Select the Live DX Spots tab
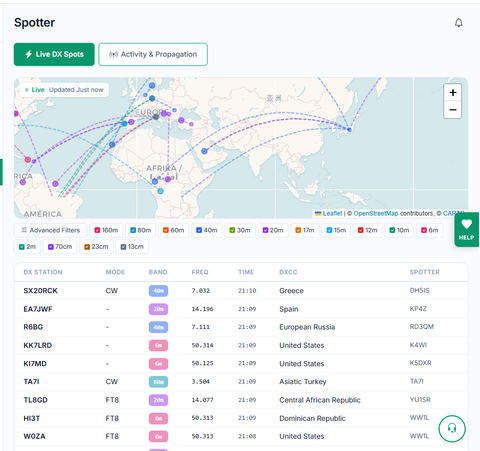 click(54, 54)
